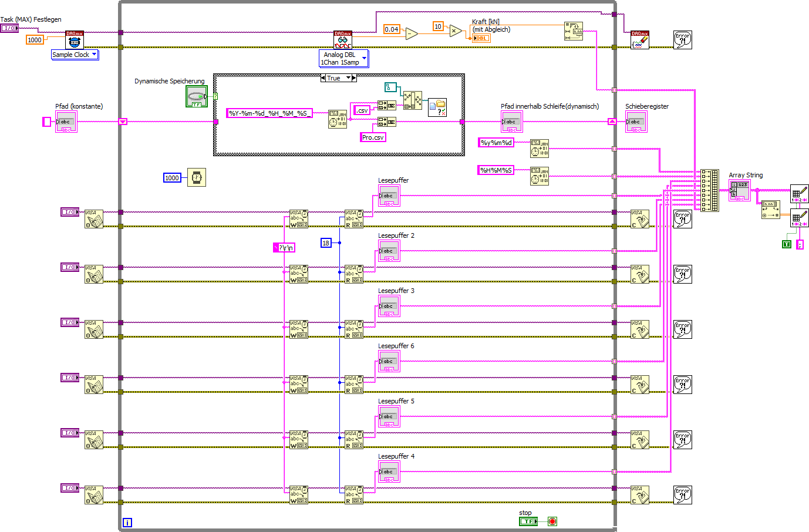Image resolution: width=809 pixels, height=532 pixels.
Task: Click the orange 10 numeric constant
Action: (x=438, y=26)
